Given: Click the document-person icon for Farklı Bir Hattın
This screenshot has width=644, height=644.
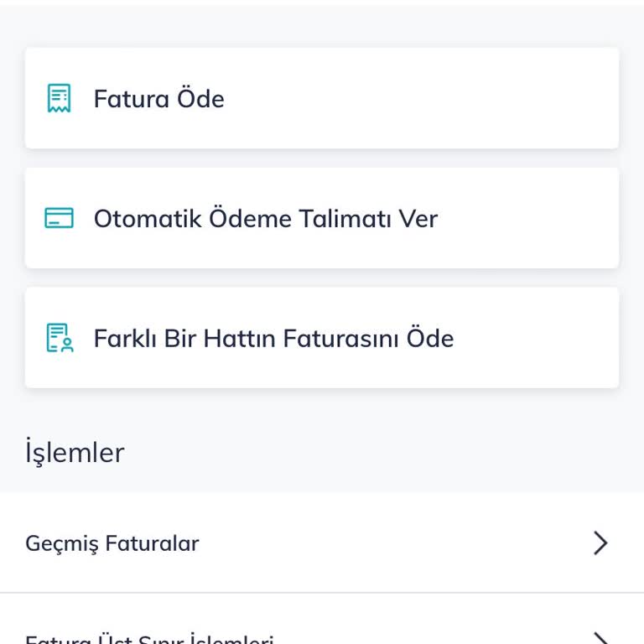Looking at the screenshot, I should pyautogui.click(x=59, y=338).
